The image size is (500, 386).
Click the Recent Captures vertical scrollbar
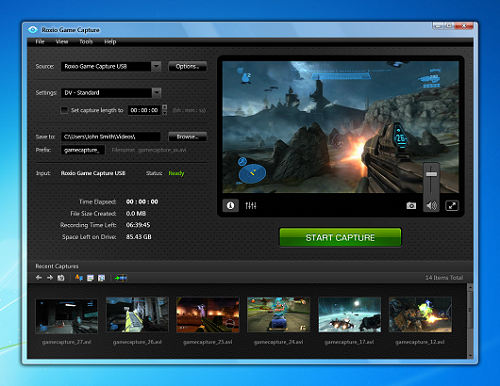(x=470, y=321)
